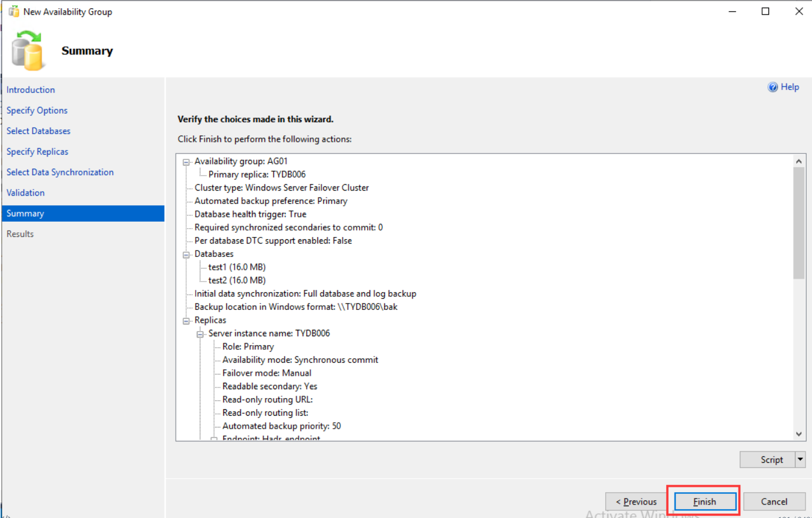Select the Results page in sidebar

[20, 233]
